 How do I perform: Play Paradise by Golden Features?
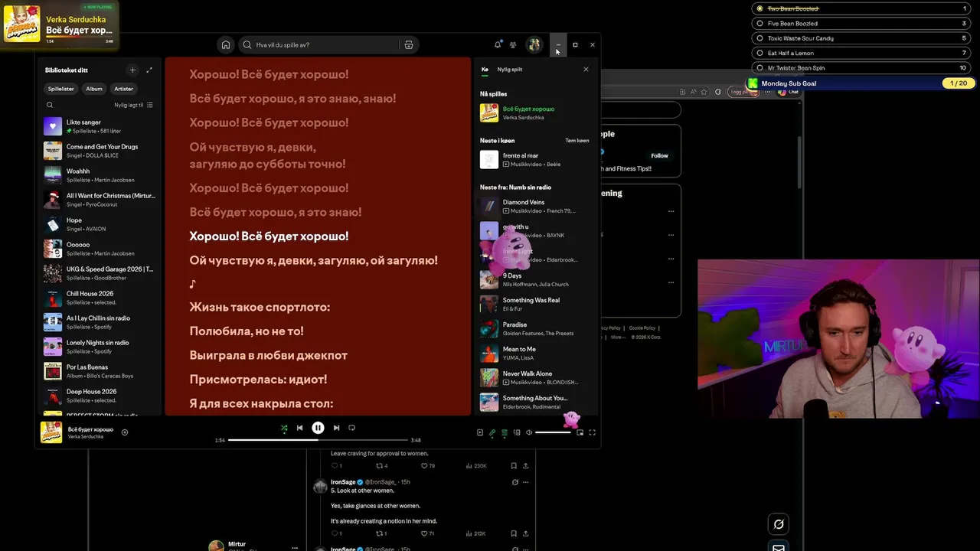pyautogui.click(x=534, y=328)
